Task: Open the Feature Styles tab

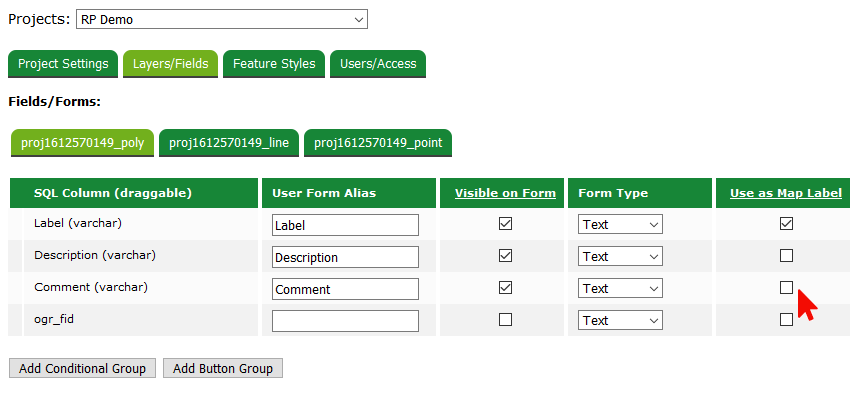Action: [x=274, y=64]
